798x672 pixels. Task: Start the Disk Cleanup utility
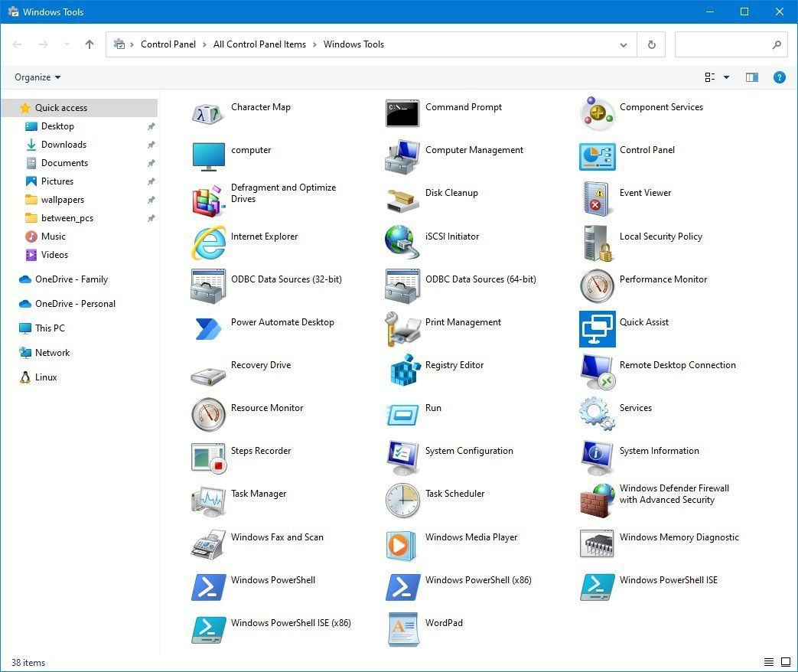pyautogui.click(x=451, y=193)
